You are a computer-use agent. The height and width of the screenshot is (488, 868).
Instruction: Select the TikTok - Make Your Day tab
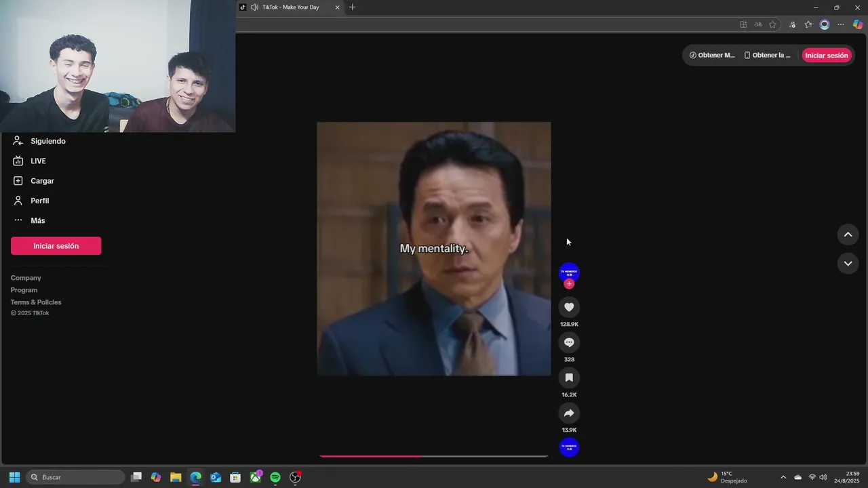[290, 7]
